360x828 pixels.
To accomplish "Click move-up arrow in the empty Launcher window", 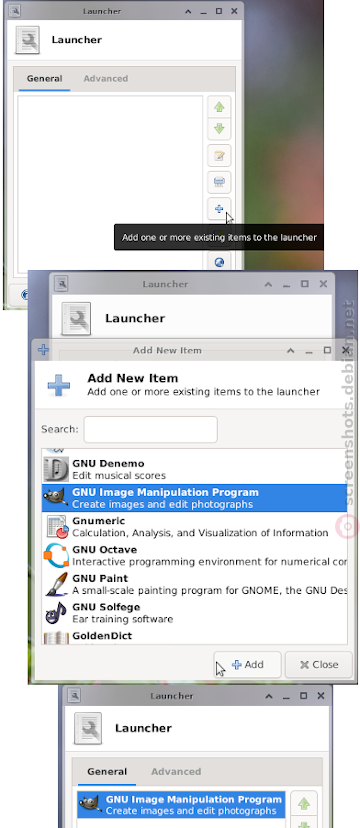I will click(219, 108).
